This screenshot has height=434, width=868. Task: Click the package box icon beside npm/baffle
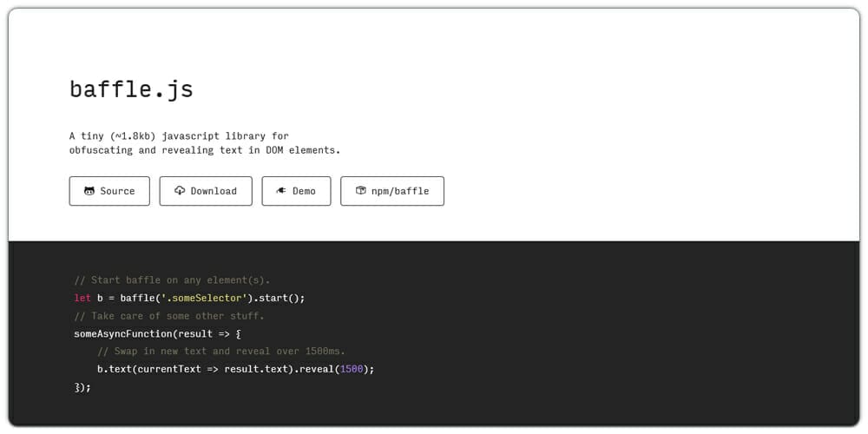tap(360, 190)
